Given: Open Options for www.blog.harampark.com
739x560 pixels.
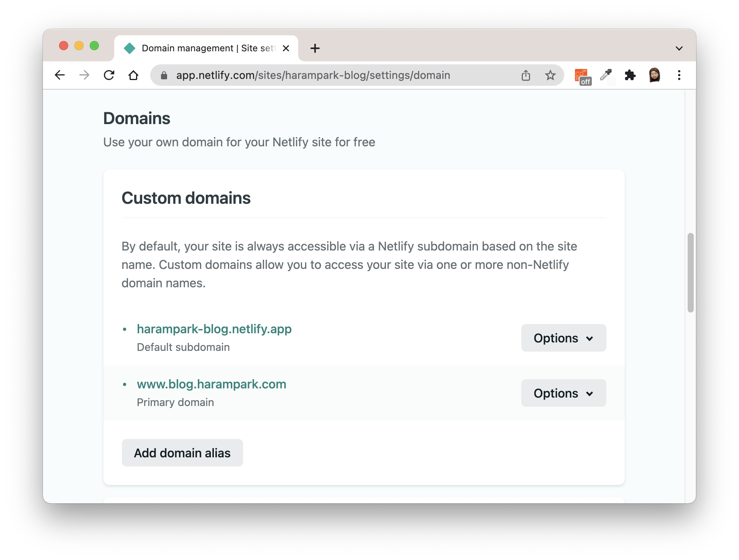Looking at the screenshot, I should (563, 393).
